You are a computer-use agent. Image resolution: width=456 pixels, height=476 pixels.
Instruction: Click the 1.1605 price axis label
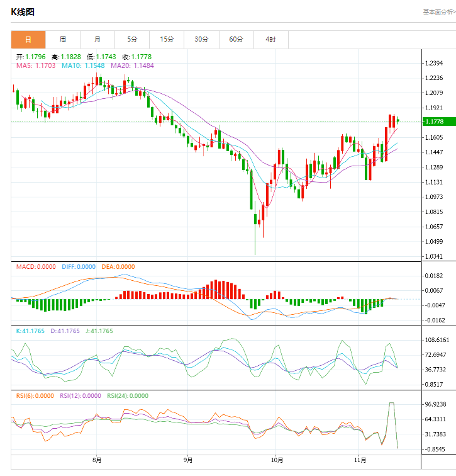tap(434, 137)
